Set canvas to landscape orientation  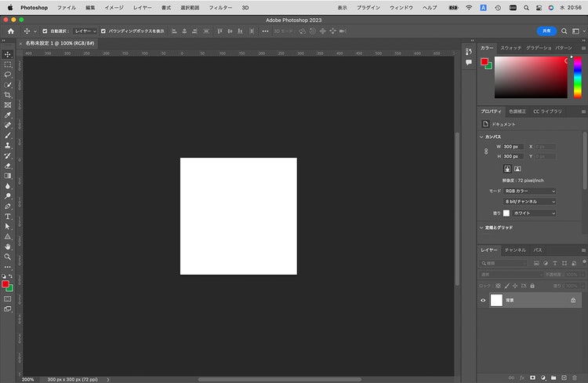click(x=517, y=169)
